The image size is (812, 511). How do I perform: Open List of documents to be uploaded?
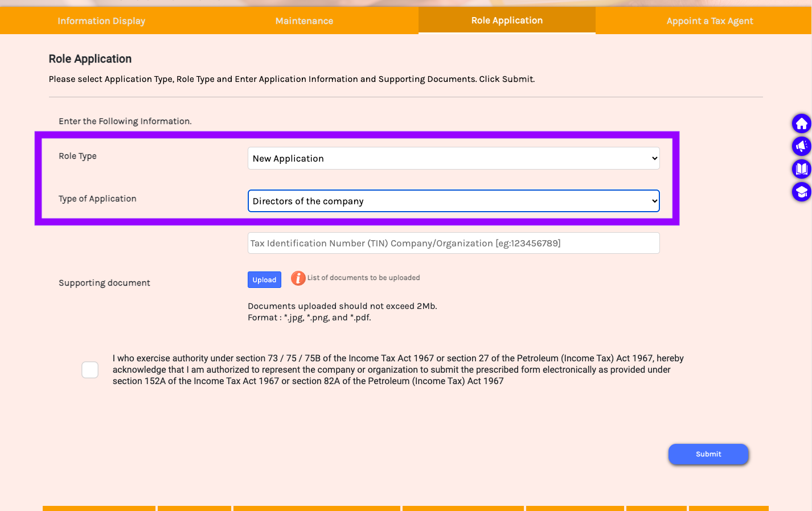click(363, 278)
